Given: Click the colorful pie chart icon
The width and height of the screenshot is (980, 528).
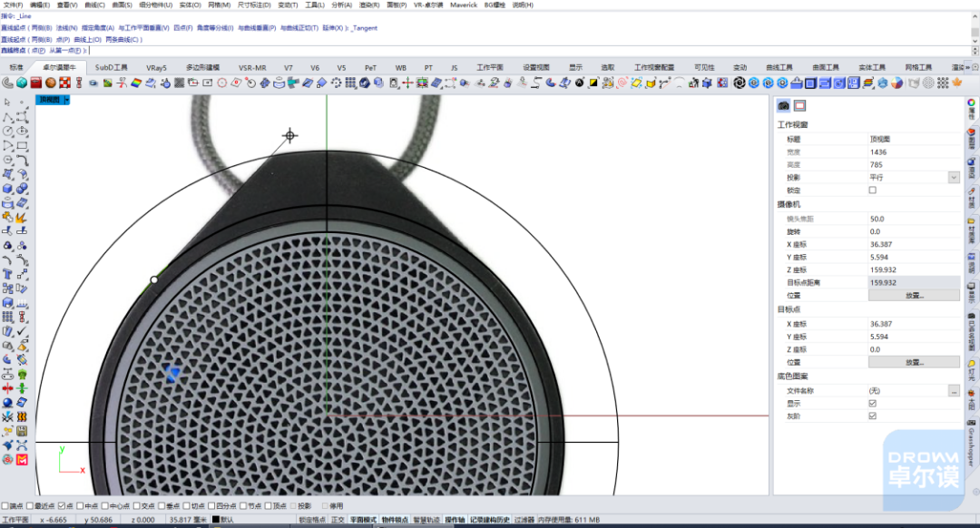Looking at the screenshot, I should pos(897,83).
